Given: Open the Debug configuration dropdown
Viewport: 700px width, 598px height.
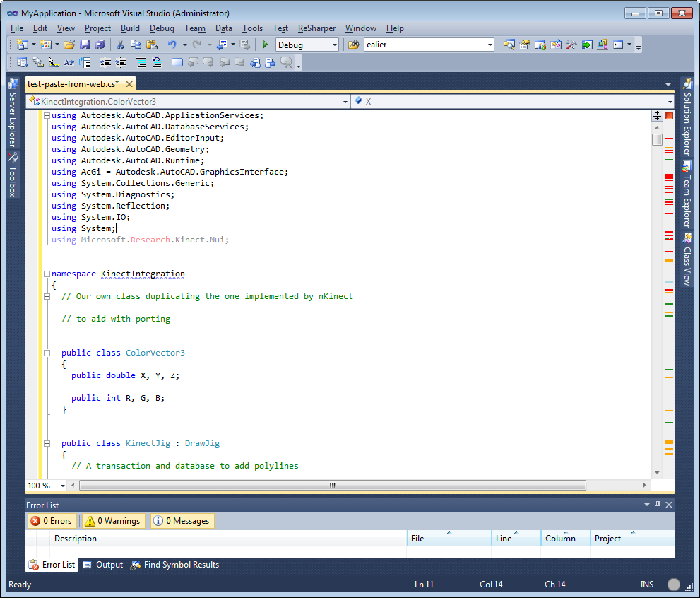Looking at the screenshot, I should (308, 45).
